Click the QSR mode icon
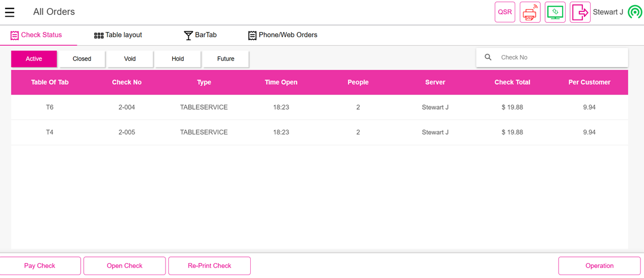 (504, 12)
